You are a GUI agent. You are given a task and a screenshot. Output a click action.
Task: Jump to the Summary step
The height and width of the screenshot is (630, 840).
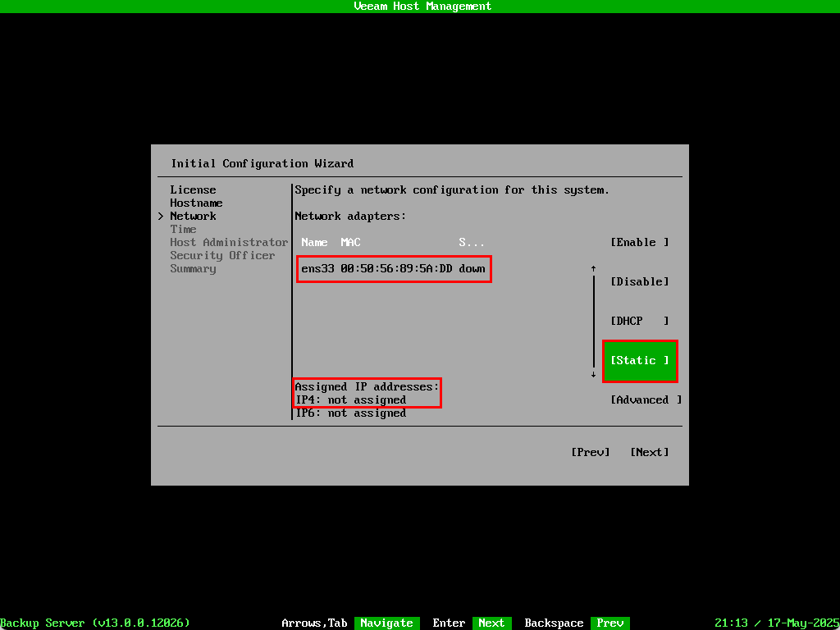193,268
